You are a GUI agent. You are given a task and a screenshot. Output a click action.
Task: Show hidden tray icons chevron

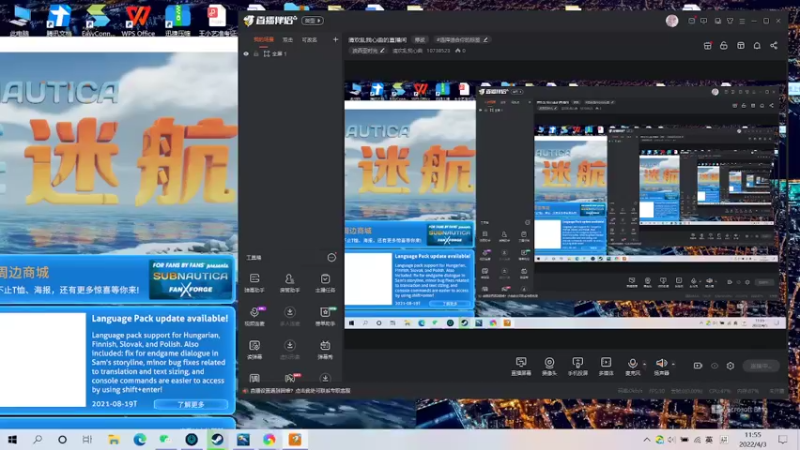(646, 440)
